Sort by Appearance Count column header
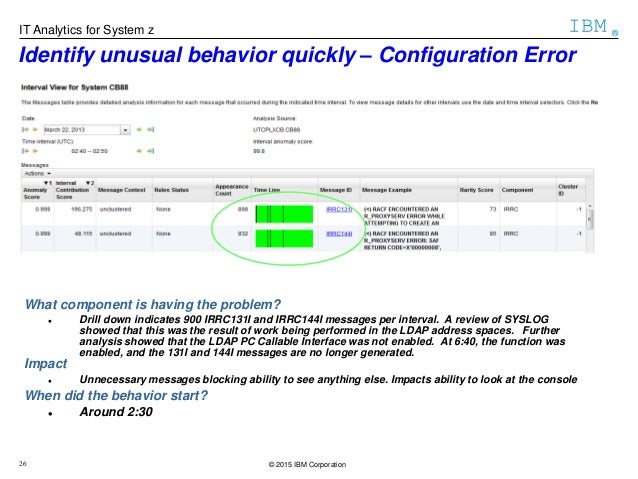Viewport: 638px width, 479px height. (x=232, y=190)
